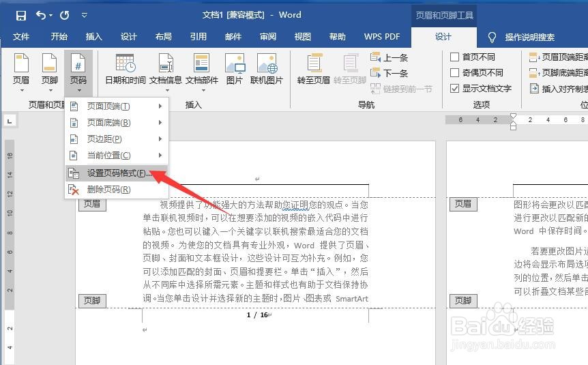The image size is (588, 365).
Task: Open the WPS PDF tab
Action: point(382,37)
